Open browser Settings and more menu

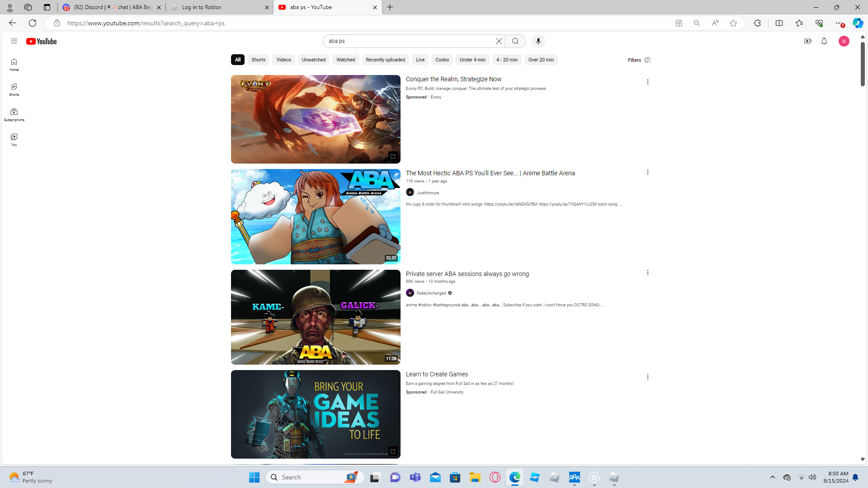839,23
